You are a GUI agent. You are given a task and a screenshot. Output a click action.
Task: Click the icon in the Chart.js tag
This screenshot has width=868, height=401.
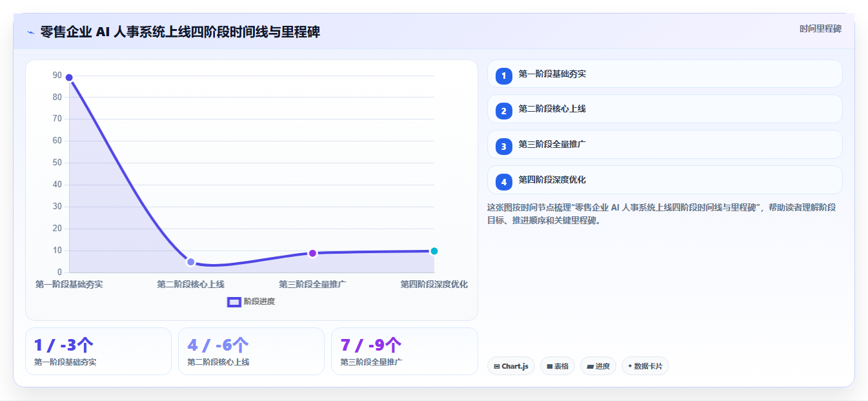coord(496,366)
